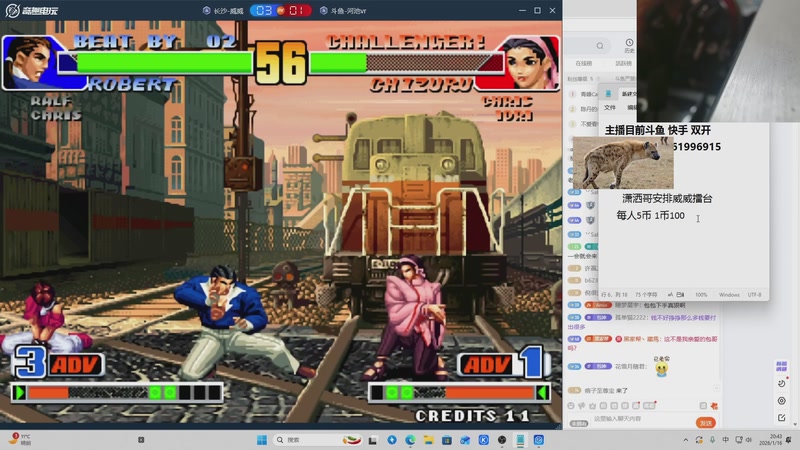The height and width of the screenshot is (450, 800).
Task: Open the target settings icon in right sidebar
Action: 782,401
